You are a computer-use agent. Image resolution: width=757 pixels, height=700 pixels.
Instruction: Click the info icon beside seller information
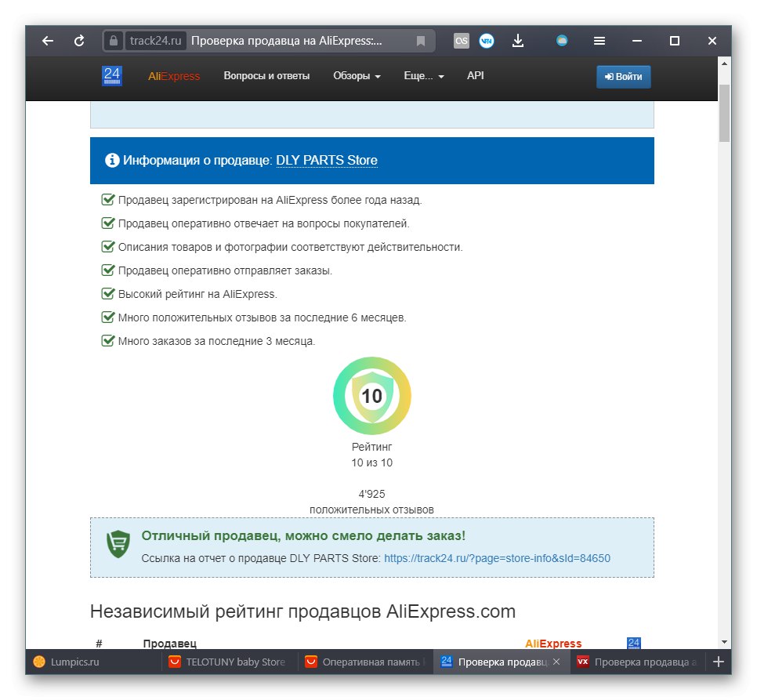click(x=112, y=160)
